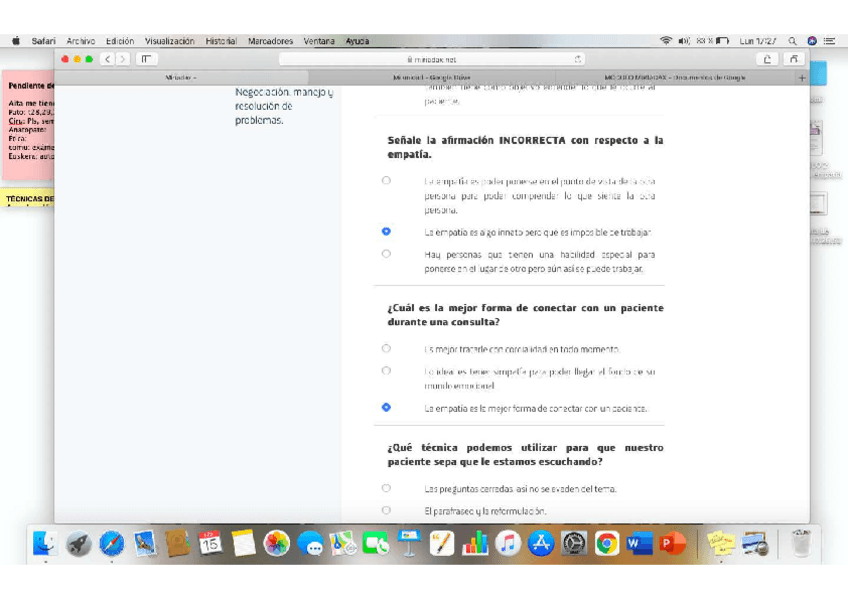Select option 'La empatía es poder ponerse en el punto de vista'
The image size is (848, 599).
(386, 181)
